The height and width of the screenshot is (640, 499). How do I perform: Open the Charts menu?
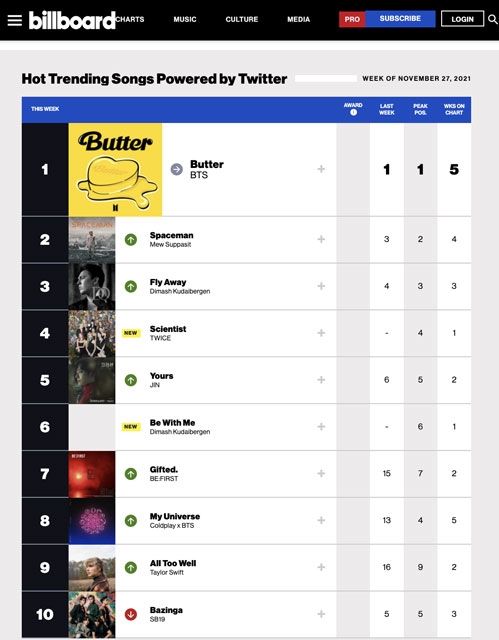click(x=130, y=19)
